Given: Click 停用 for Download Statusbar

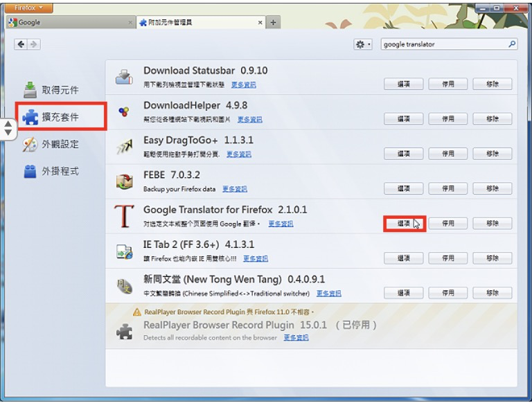Looking at the screenshot, I should tap(448, 84).
